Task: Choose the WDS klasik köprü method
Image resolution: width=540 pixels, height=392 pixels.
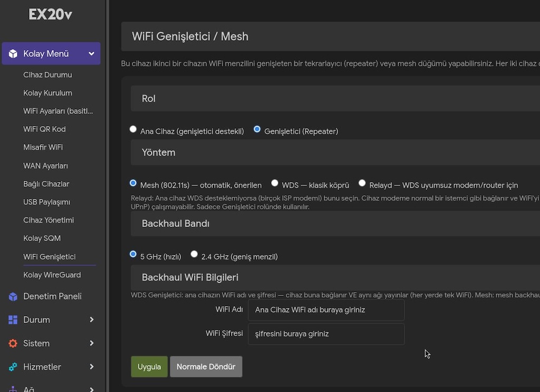Action: tap(274, 183)
